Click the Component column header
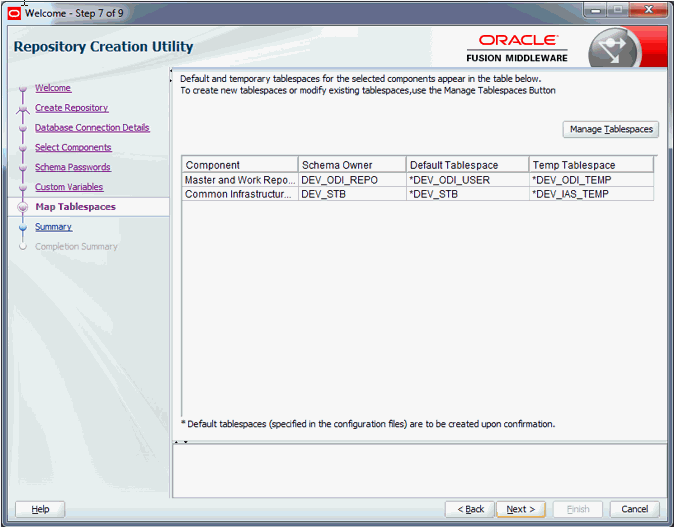 [x=240, y=165]
